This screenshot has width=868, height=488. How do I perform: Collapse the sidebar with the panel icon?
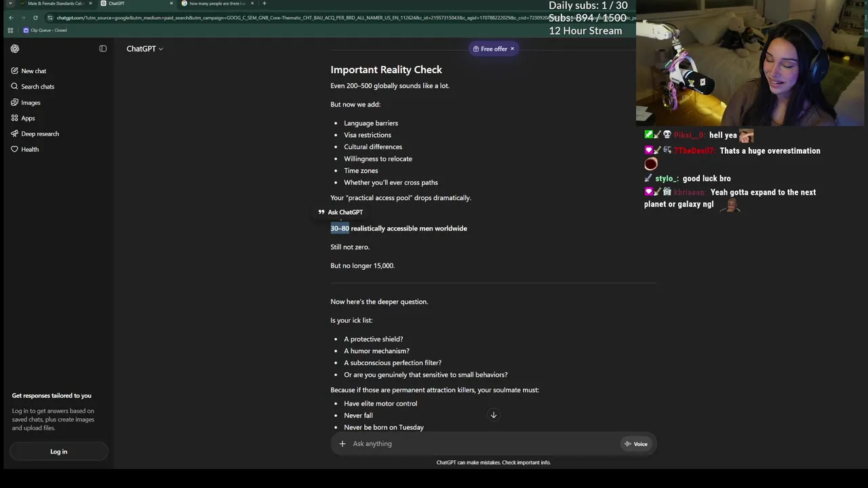point(103,49)
